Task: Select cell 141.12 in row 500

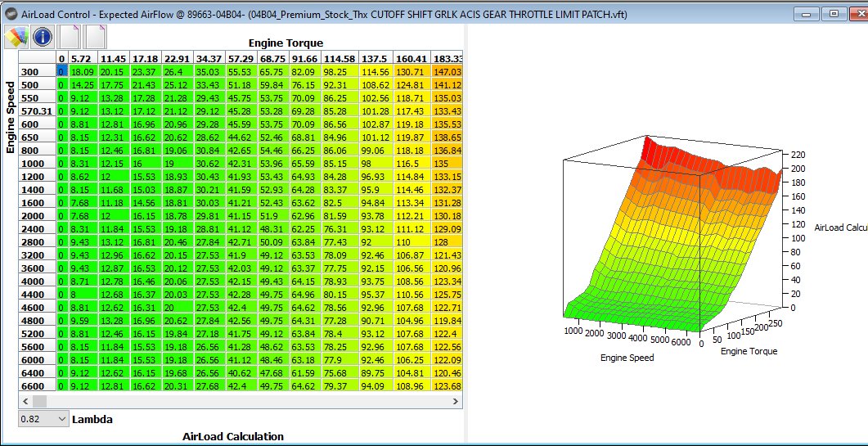Action: (x=447, y=85)
